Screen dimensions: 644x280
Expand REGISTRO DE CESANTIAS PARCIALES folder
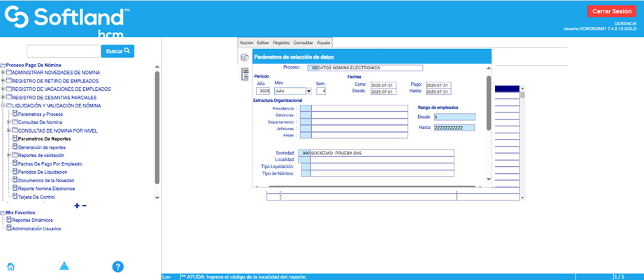point(3,97)
